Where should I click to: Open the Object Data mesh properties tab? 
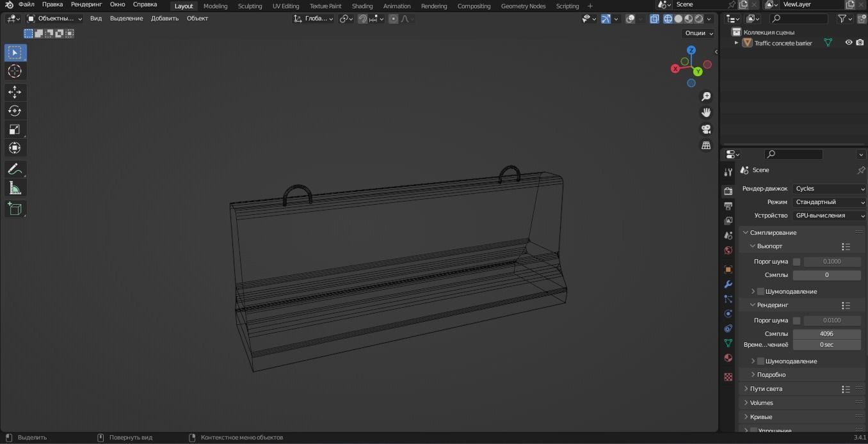click(728, 343)
